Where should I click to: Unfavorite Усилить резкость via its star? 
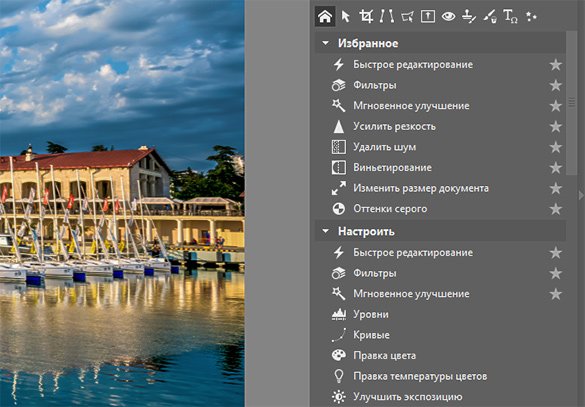(556, 126)
